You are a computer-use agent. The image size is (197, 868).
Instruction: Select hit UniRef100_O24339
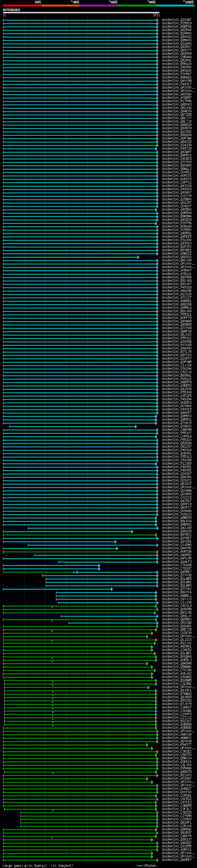[177, 145]
